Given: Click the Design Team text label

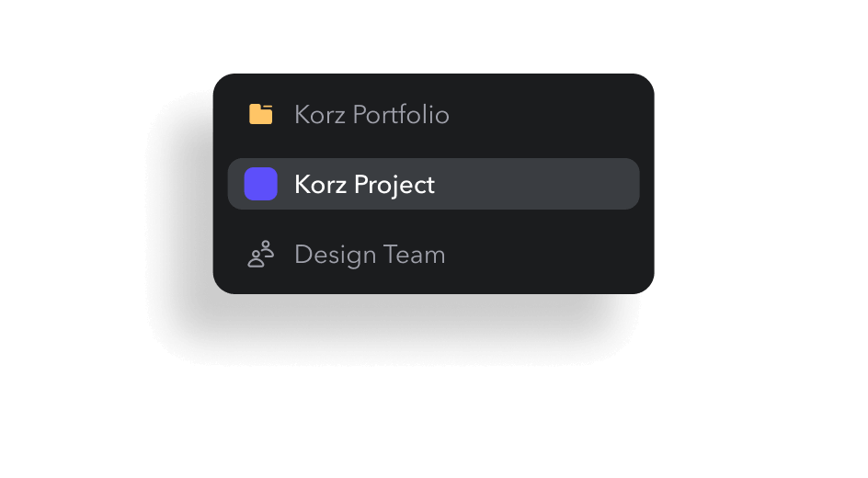Looking at the screenshot, I should 370,255.
